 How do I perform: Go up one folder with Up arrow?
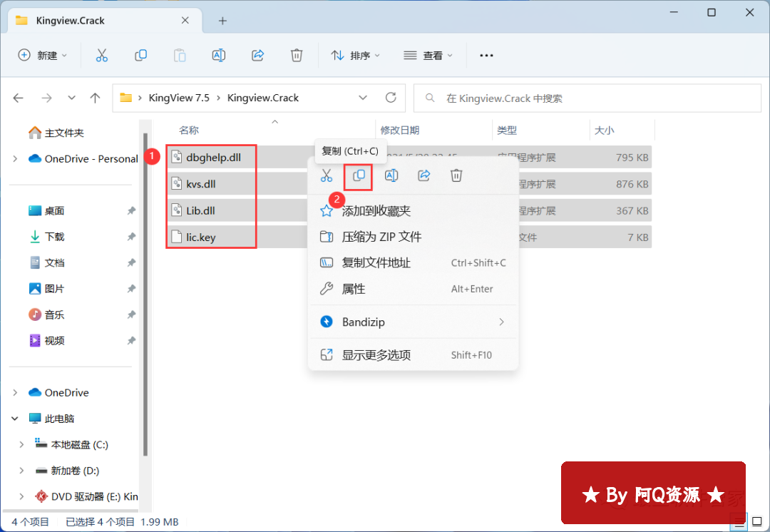(95, 98)
